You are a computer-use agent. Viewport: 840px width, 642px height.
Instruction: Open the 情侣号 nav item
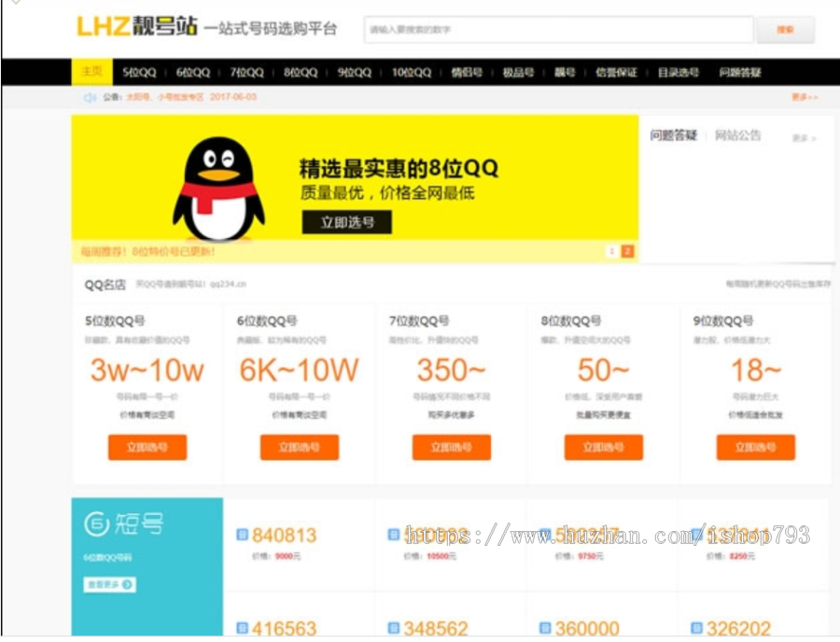coord(468,72)
